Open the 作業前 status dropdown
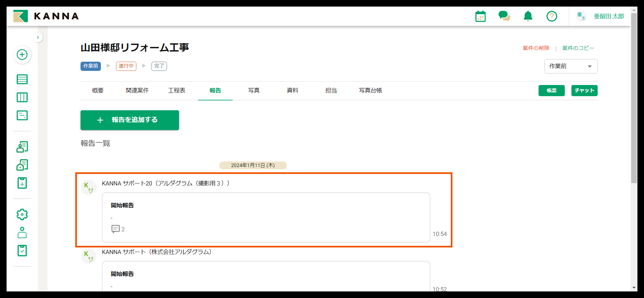The width and height of the screenshot is (644, 298). coord(571,66)
